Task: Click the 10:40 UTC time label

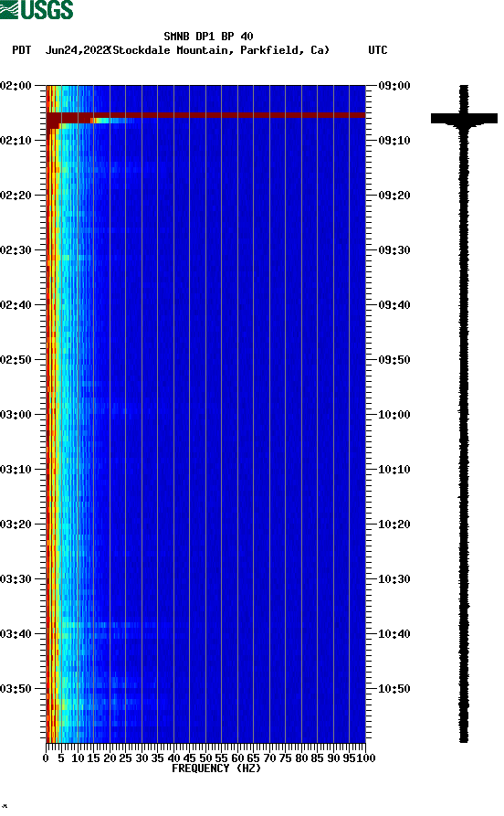Action: [394, 634]
